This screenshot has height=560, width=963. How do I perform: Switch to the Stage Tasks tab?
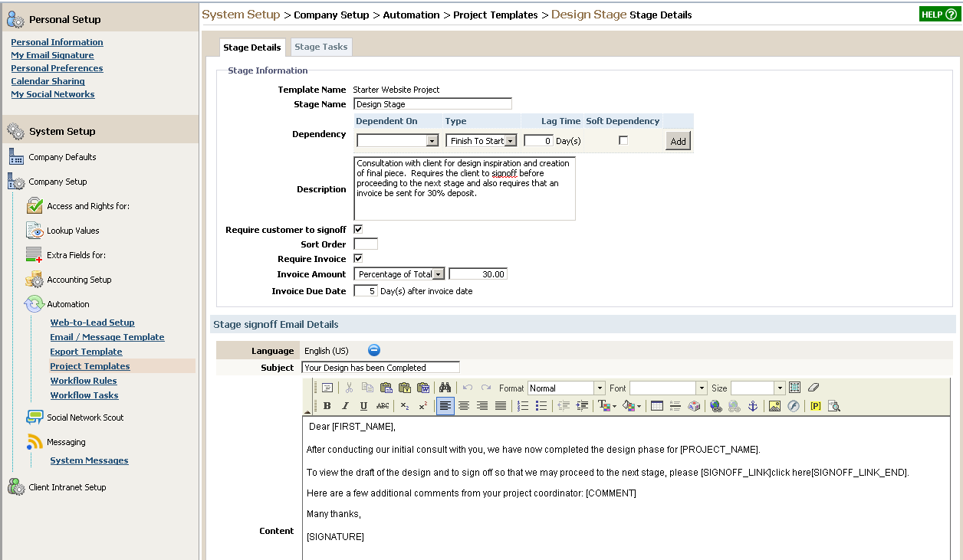[x=321, y=47]
